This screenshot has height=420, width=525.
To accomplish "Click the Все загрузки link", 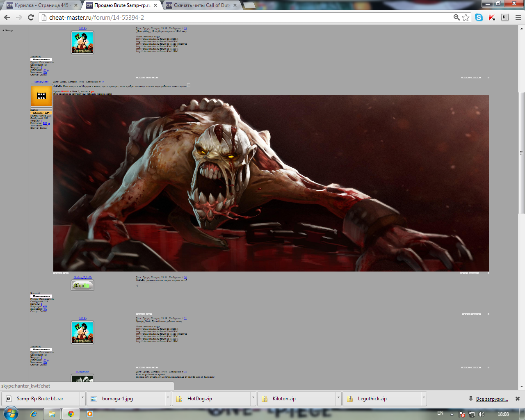I will (492, 399).
